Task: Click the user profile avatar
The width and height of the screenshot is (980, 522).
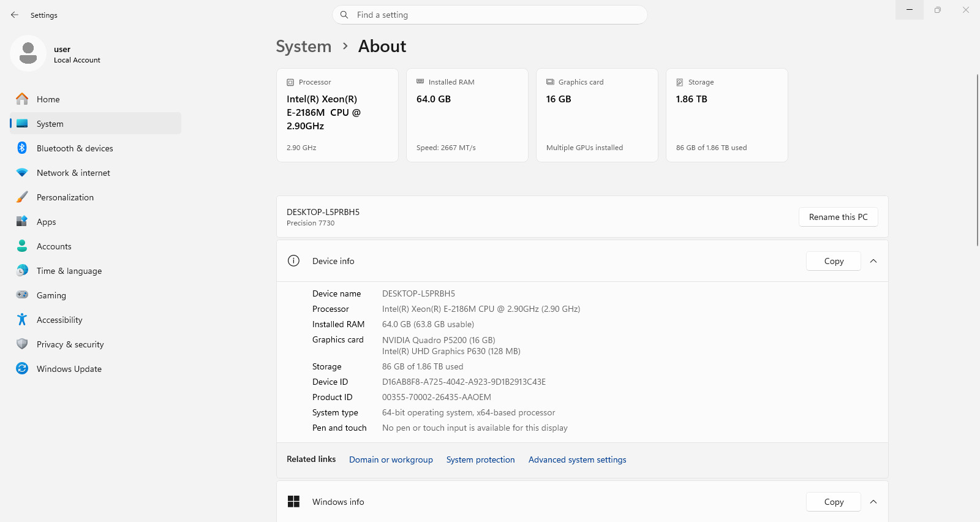Action: 28,53
